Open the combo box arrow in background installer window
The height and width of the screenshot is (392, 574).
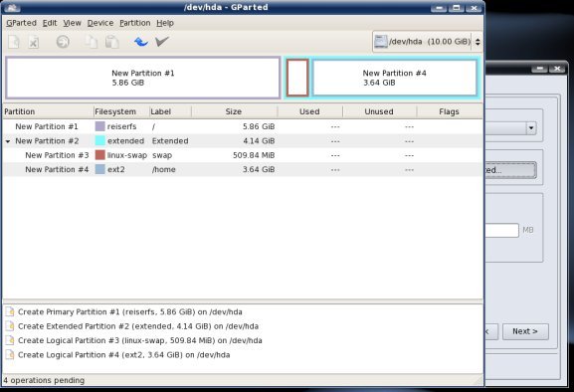pyautogui.click(x=531, y=128)
